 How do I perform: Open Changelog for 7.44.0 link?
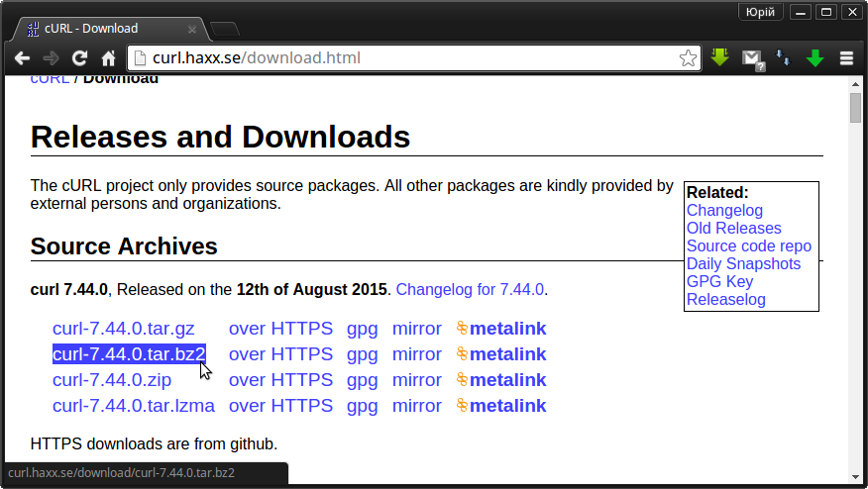470,289
